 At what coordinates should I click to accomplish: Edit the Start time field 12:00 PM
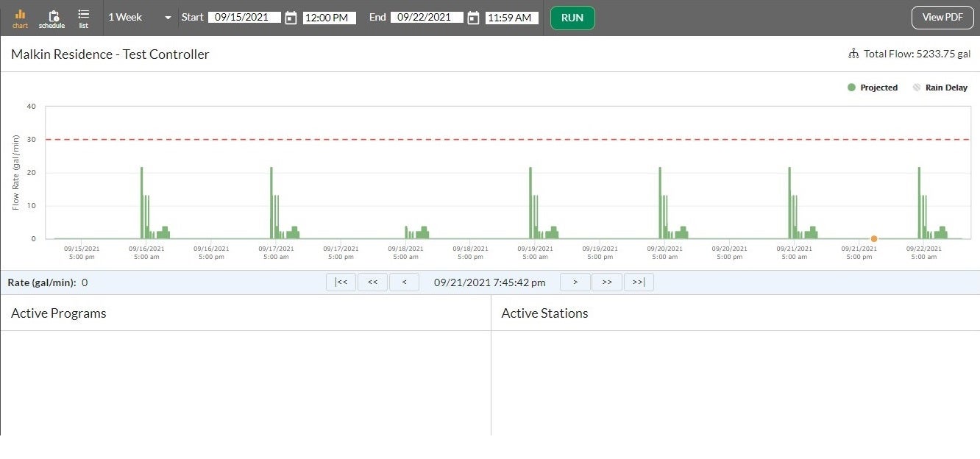pos(330,18)
